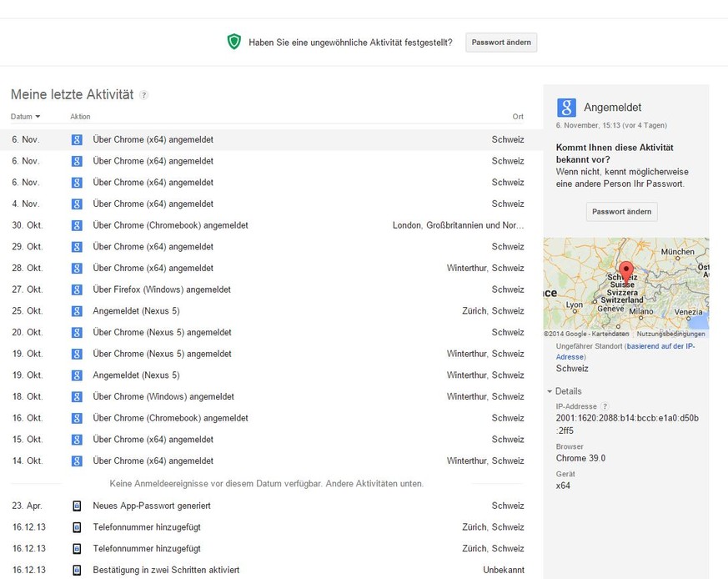728x579 pixels.
Task: Click the 14. Okt. date entry
Action: tap(28, 461)
